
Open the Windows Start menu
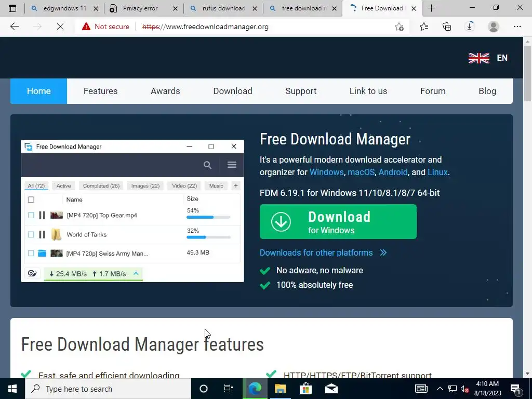[x=12, y=389]
